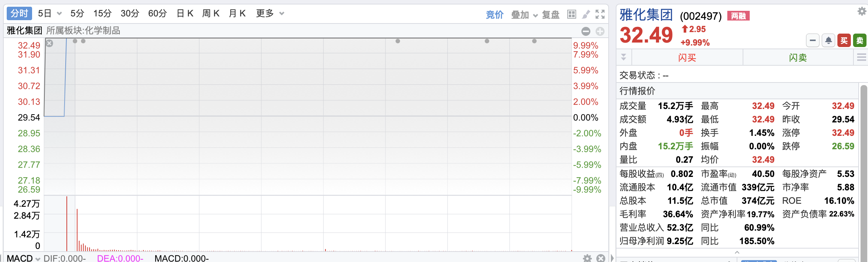Dismiss the overlay via chart corner X icon

tap(49, 43)
